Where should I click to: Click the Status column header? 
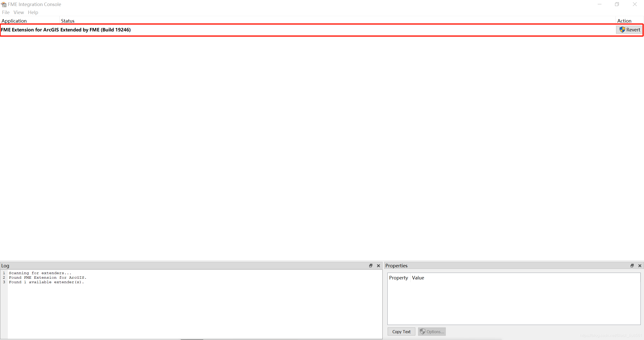tap(68, 21)
